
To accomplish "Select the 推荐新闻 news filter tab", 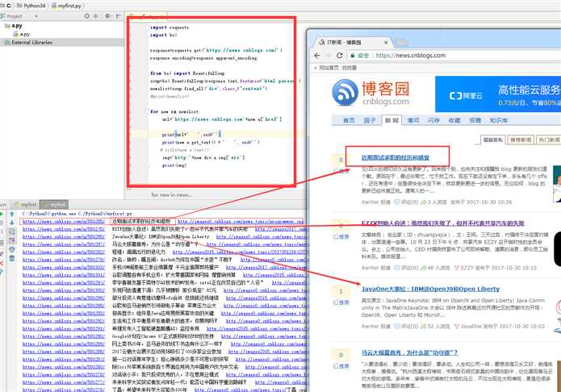I will tap(521, 140).
